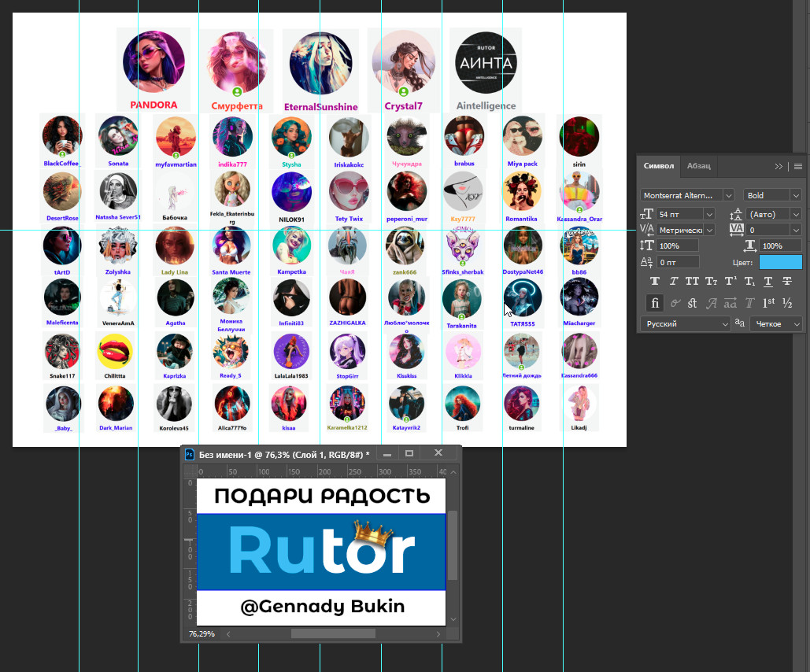Image resolution: width=810 pixels, height=672 pixels.
Task: Click the Underline text icon
Action: (768, 282)
